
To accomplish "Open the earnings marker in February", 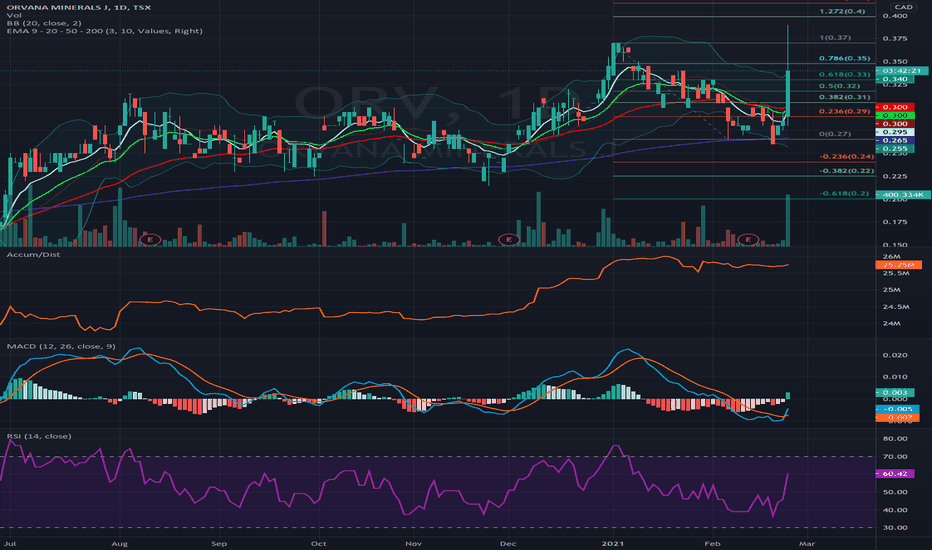I will tap(748, 240).
